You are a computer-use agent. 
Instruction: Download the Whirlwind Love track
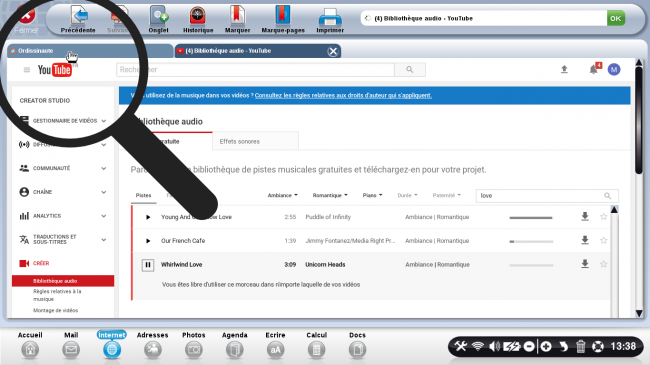585,264
